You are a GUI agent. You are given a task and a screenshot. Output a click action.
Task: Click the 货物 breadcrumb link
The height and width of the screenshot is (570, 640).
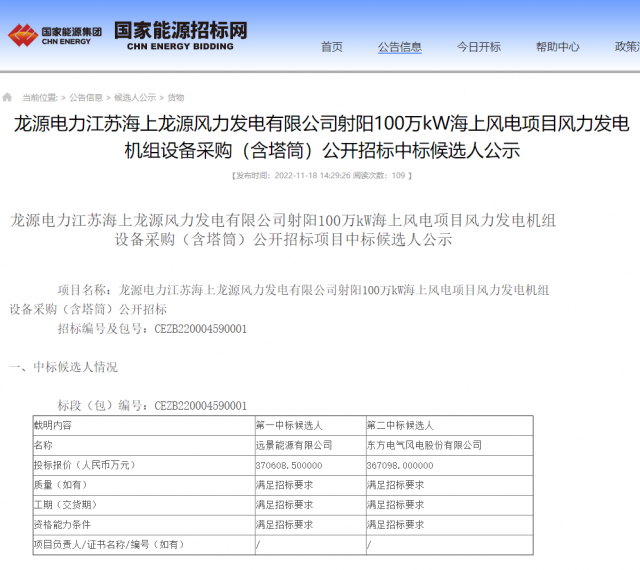click(x=176, y=98)
